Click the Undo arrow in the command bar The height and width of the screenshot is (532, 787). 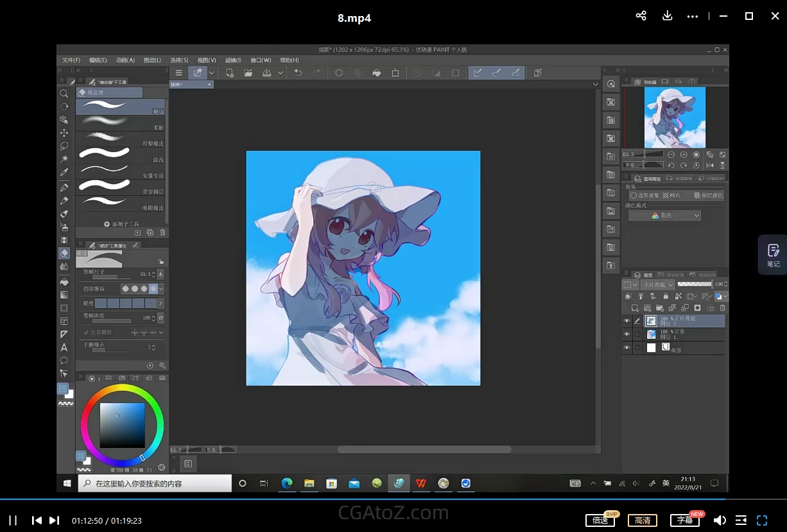pos(298,73)
